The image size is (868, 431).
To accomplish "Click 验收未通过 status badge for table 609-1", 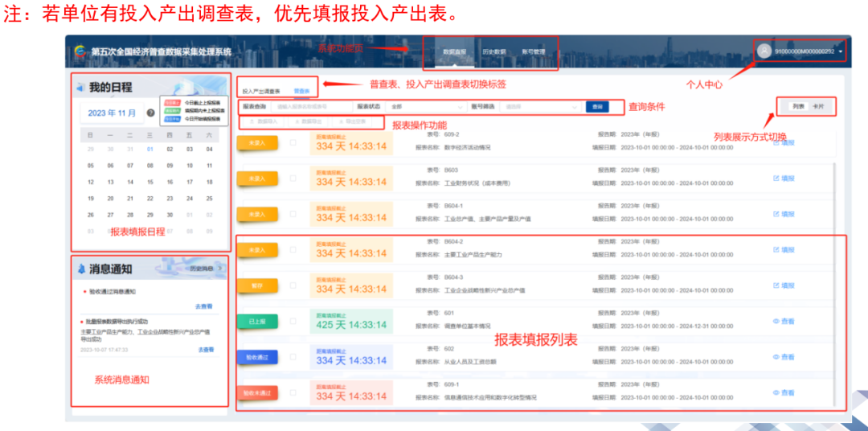I will (x=256, y=392).
